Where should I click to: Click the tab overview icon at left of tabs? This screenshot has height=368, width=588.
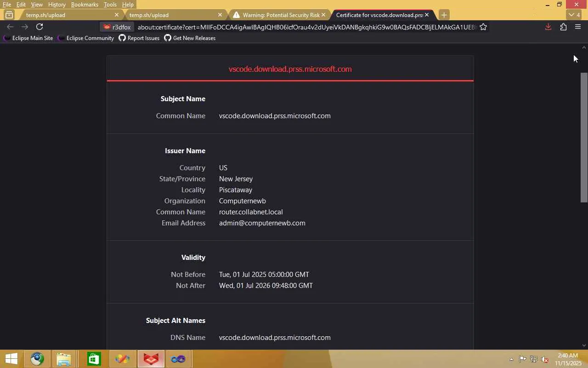point(9,15)
